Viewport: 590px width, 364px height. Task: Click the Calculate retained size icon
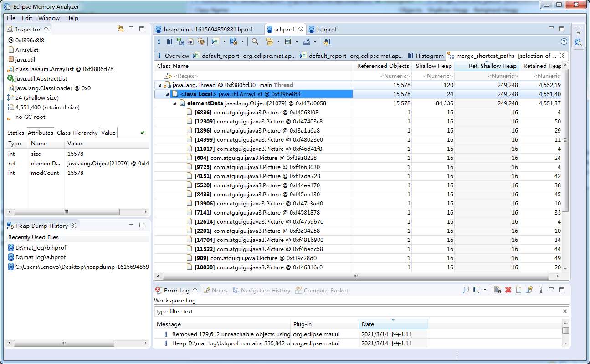[288, 41]
